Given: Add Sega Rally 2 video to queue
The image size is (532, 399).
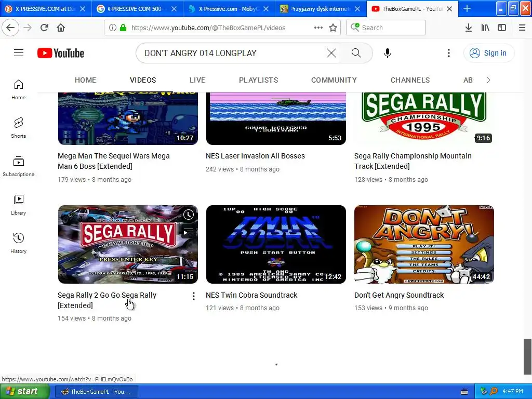Looking at the screenshot, I should pos(188,232).
